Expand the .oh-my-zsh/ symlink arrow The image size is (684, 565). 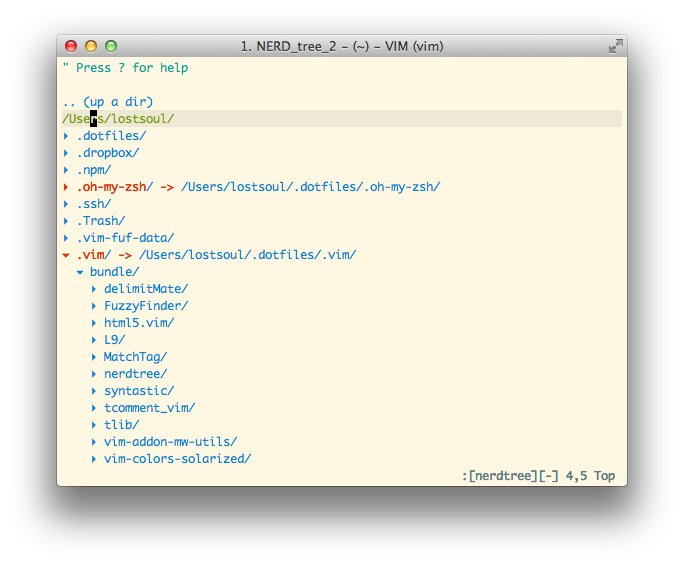(x=66, y=187)
